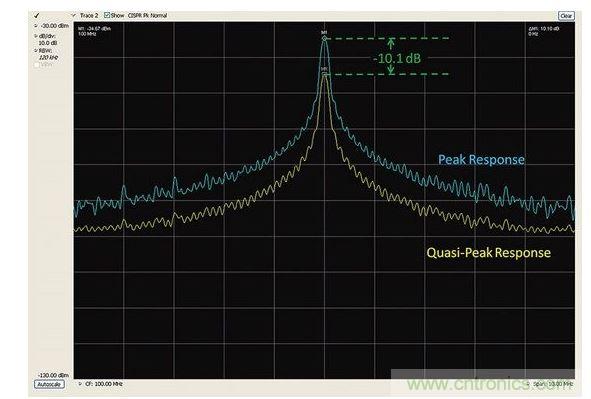The height and width of the screenshot is (399, 591).
Task: Click the Clear button
Action: pos(566,16)
